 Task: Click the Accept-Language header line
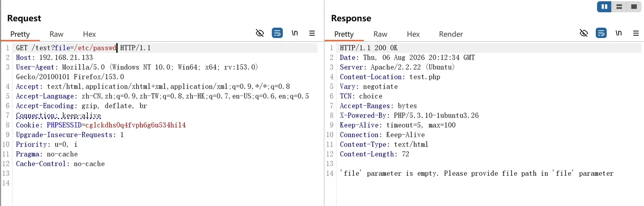(x=163, y=96)
